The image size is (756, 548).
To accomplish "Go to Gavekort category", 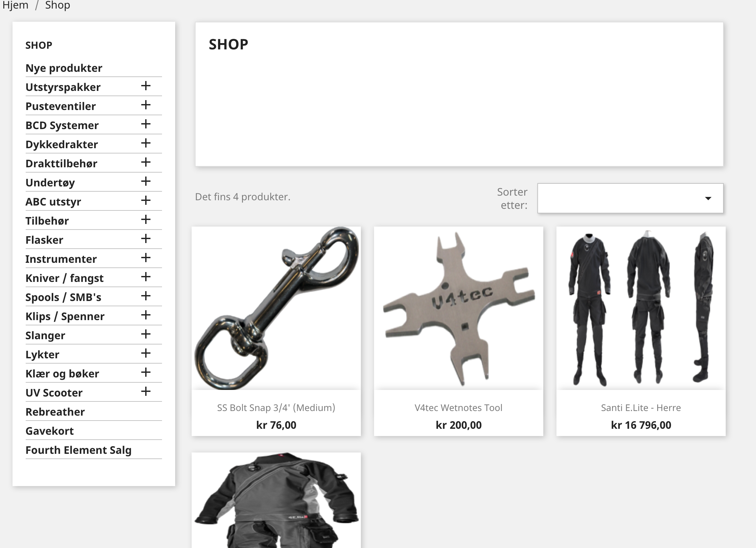I will 50,431.
